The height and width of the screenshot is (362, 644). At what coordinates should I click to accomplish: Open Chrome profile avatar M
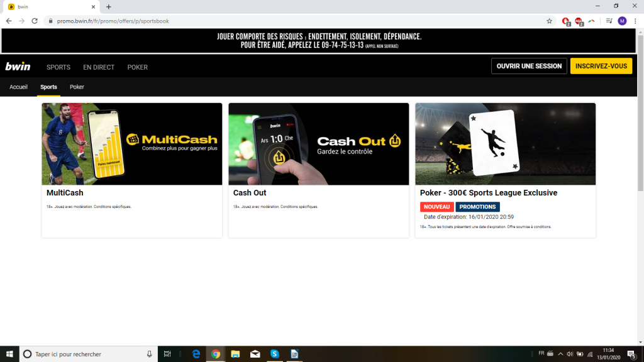click(x=622, y=21)
